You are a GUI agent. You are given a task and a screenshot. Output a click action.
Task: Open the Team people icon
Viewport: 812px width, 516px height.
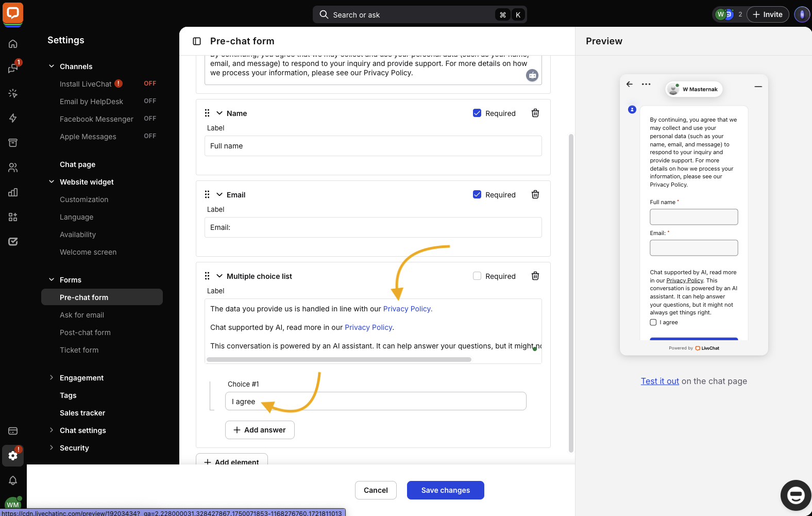(x=13, y=168)
